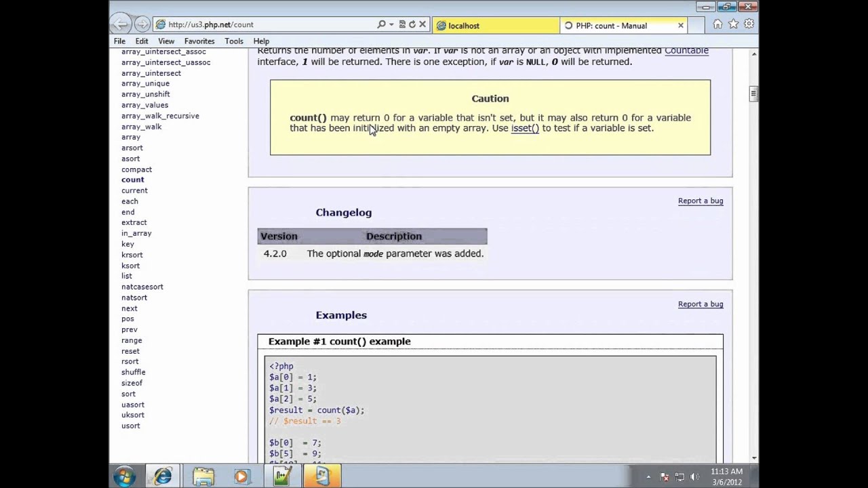Open the address bar dropdown arrow
Viewport: 868px width, 488px height.
tap(391, 24)
